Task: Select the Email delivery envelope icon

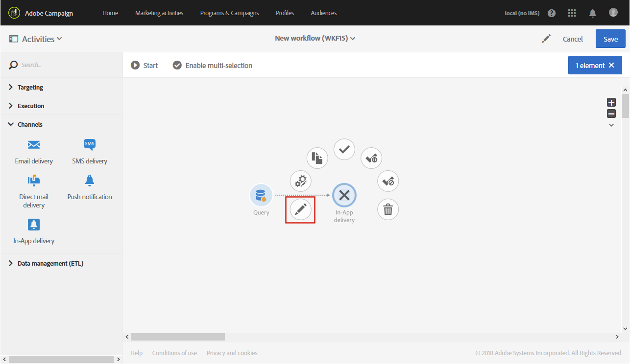Action: tap(34, 145)
